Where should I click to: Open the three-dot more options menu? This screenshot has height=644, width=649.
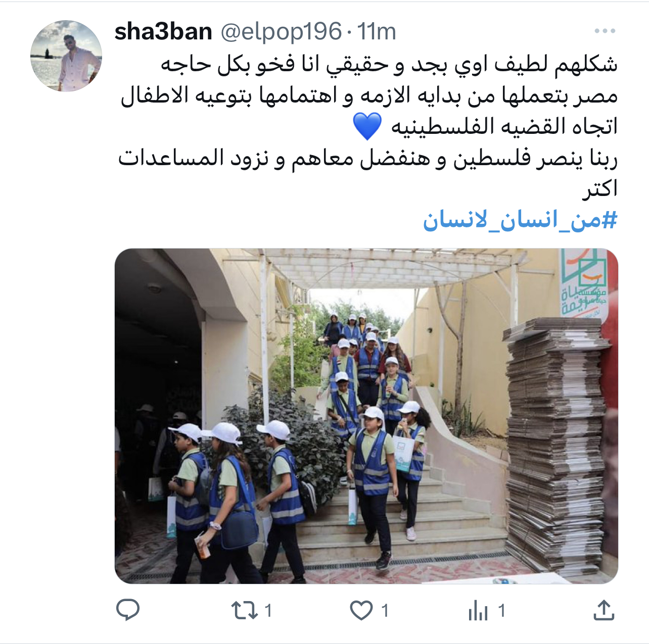click(x=605, y=31)
